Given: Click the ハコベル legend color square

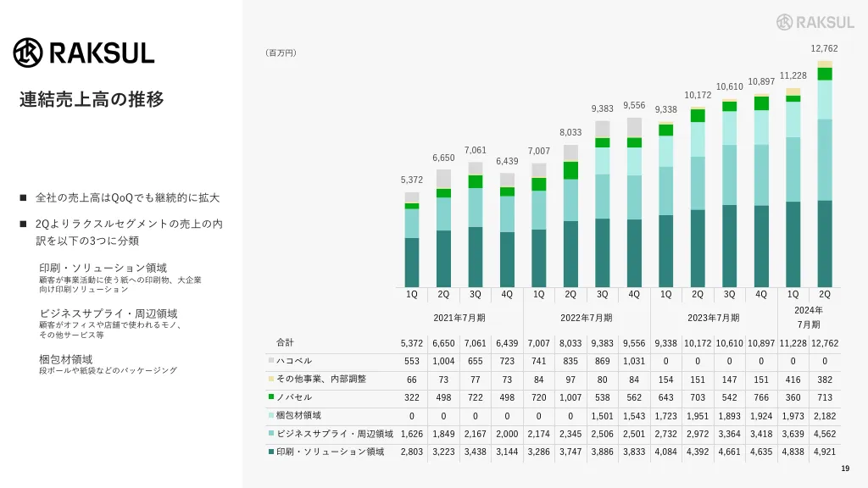Looking at the screenshot, I should click(271, 360).
